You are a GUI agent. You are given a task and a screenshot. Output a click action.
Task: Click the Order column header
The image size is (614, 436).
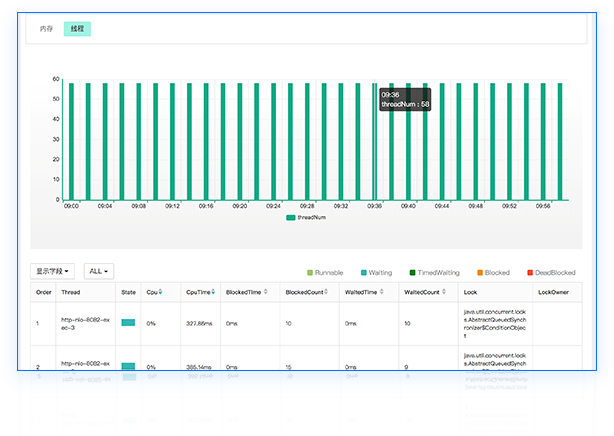click(43, 292)
